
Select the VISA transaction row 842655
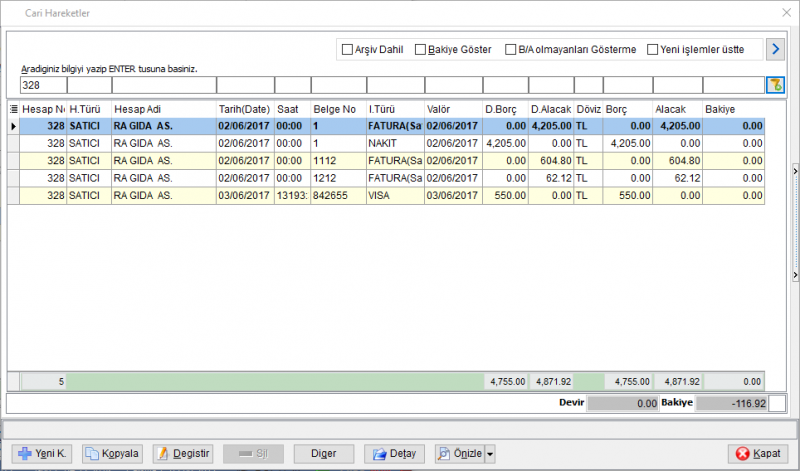coord(386,195)
